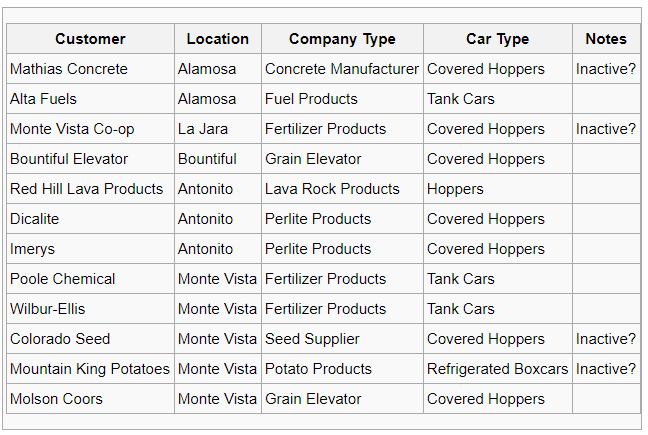
Task: Click the Car Type column header
Action: coord(498,39)
